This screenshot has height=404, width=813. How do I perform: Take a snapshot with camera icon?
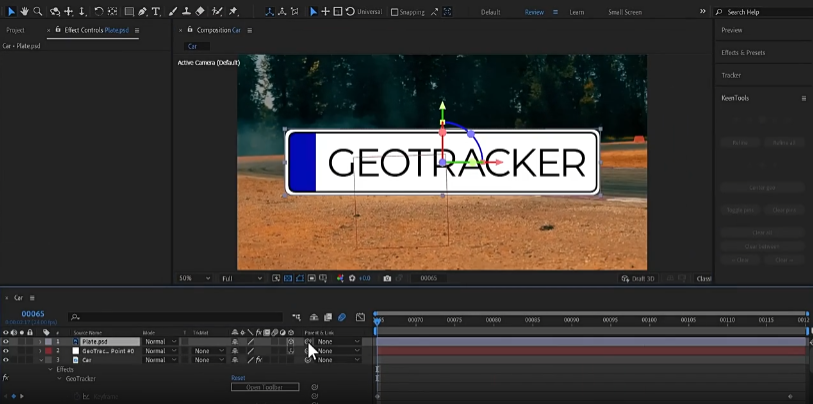tap(387, 278)
